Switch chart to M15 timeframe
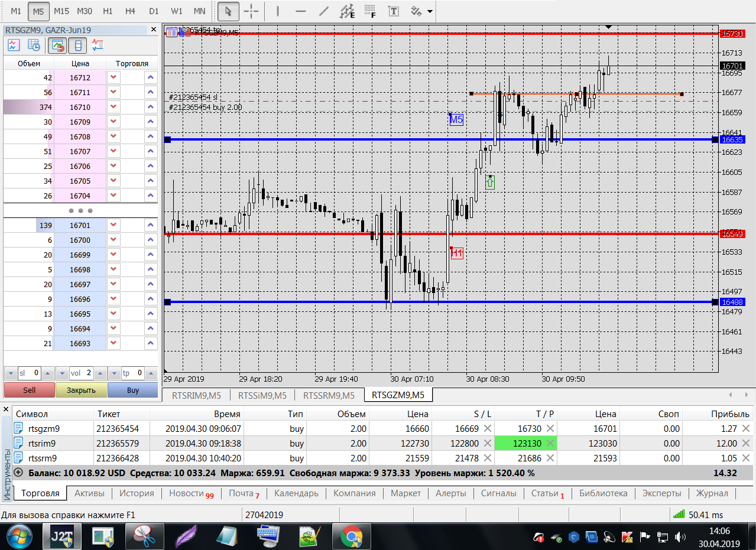This screenshot has height=550, width=756. click(x=61, y=11)
